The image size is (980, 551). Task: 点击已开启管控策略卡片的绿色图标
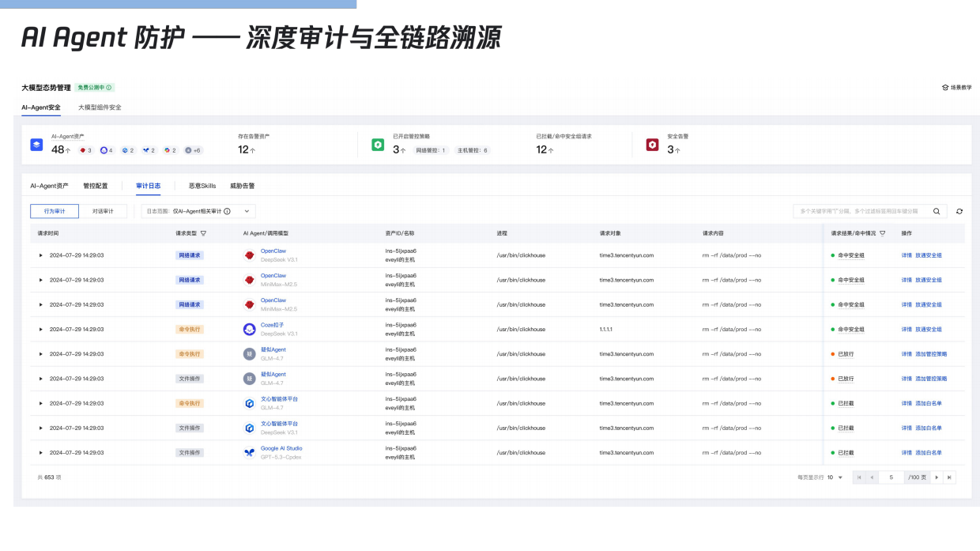pos(377,144)
